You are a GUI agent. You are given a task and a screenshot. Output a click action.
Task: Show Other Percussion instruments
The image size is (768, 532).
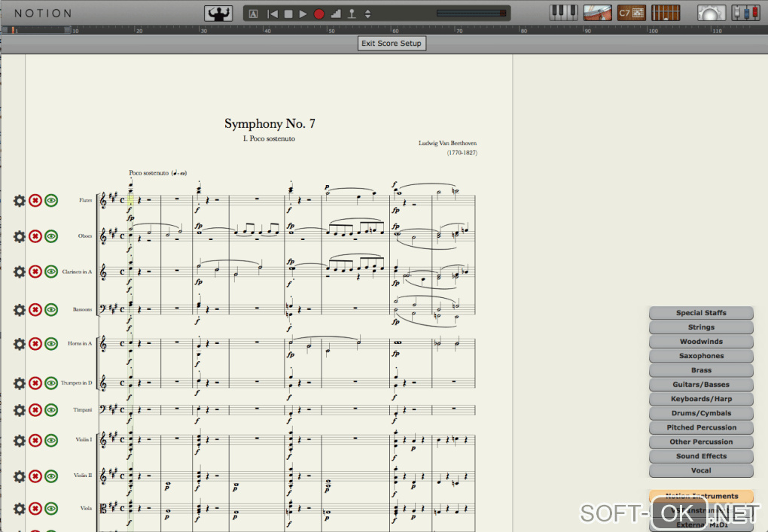701,442
